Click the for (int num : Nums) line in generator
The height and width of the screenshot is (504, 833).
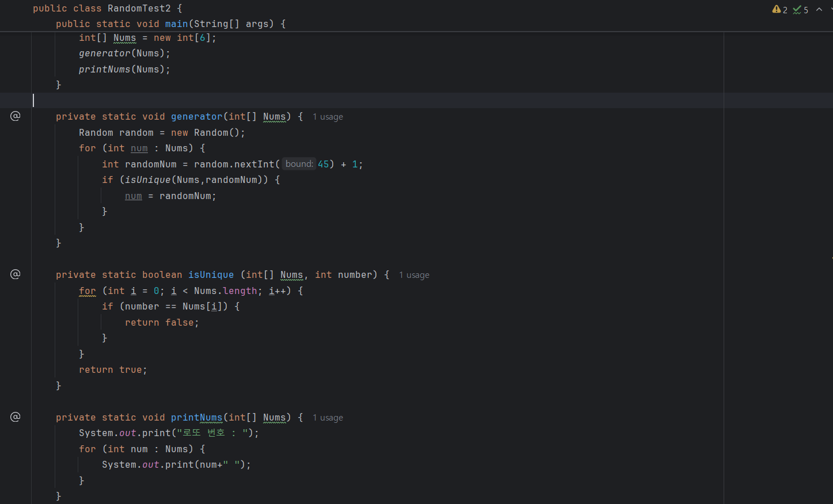coord(142,148)
